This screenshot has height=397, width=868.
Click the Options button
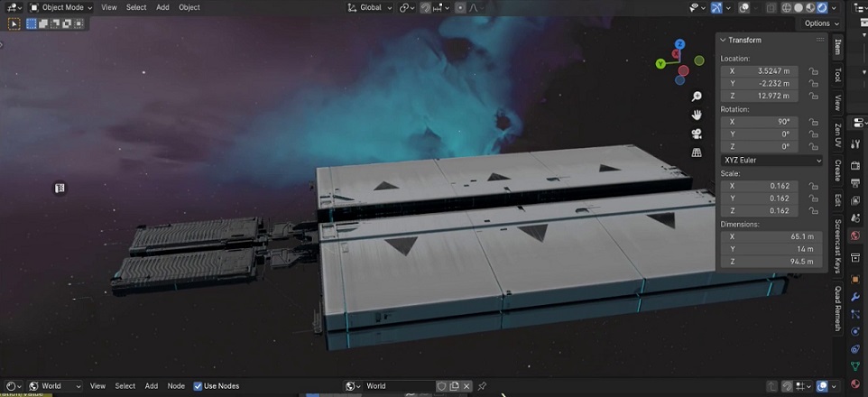pyautogui.click(x=817, y=23)
